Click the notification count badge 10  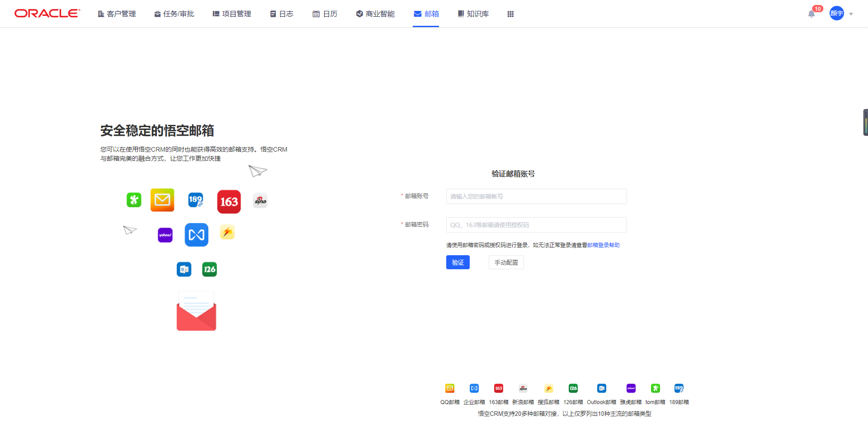[817, 9]
